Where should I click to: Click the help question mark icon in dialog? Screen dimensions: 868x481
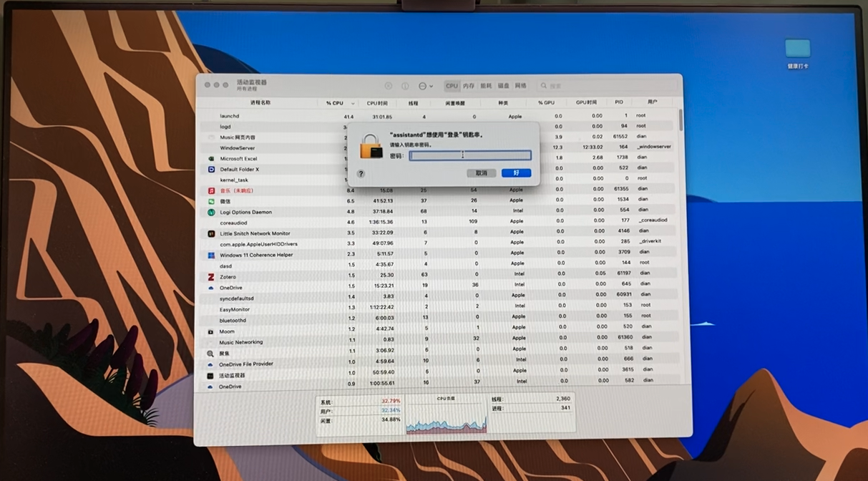click(361, 174)
